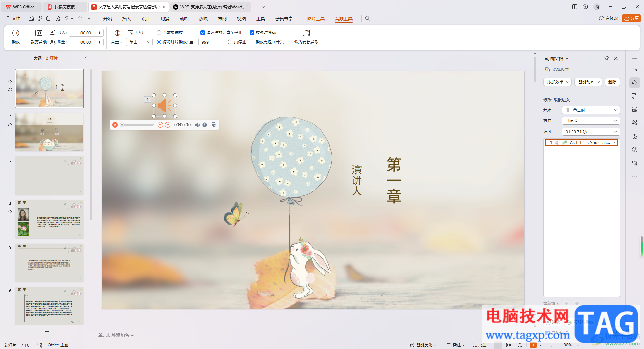Toggle 备注 notes in status bar

click(455, 345)
